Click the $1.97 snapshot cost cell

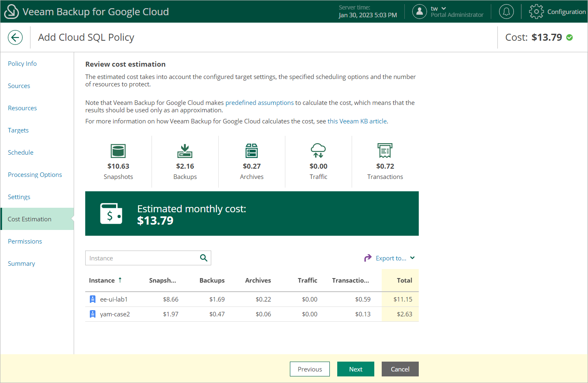point(170,314)
